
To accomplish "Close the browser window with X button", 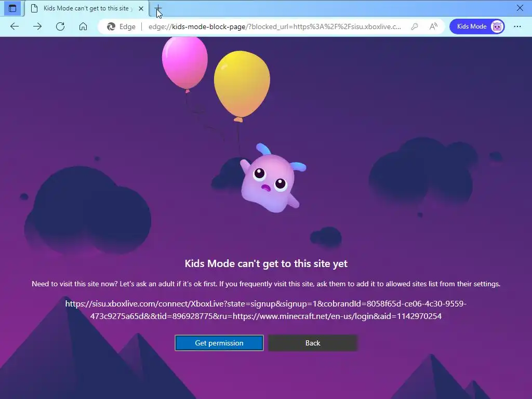I will [x=520, y=8].
